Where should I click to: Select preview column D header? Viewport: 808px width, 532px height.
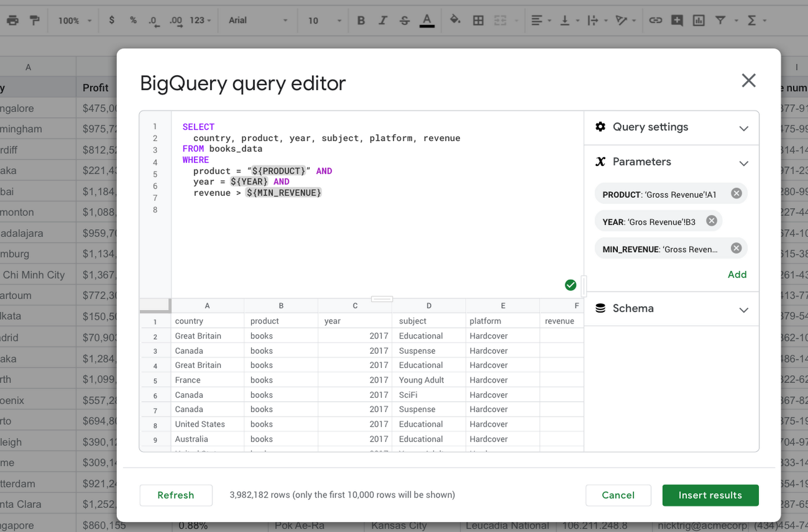(x=429, y=306)
